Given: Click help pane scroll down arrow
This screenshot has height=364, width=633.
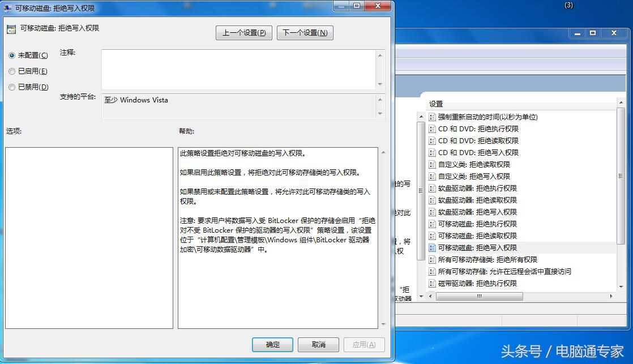Looking at the screenshot, I should [383, 324].
